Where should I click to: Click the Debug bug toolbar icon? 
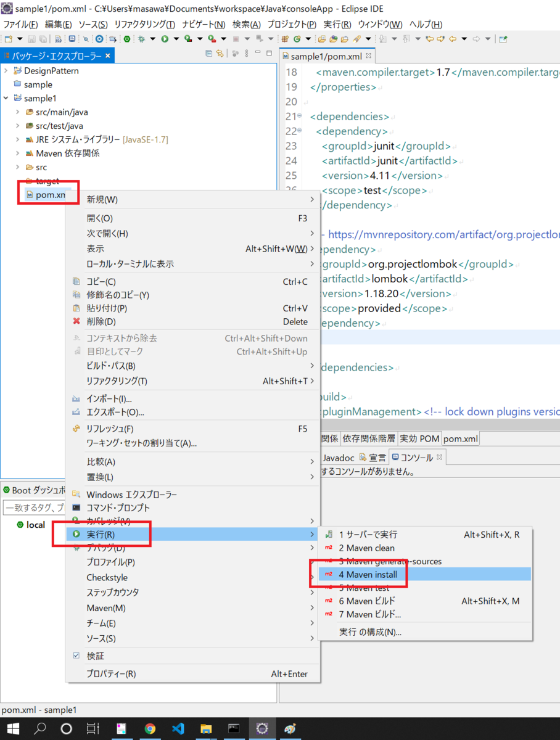click(x=142, y=39)
